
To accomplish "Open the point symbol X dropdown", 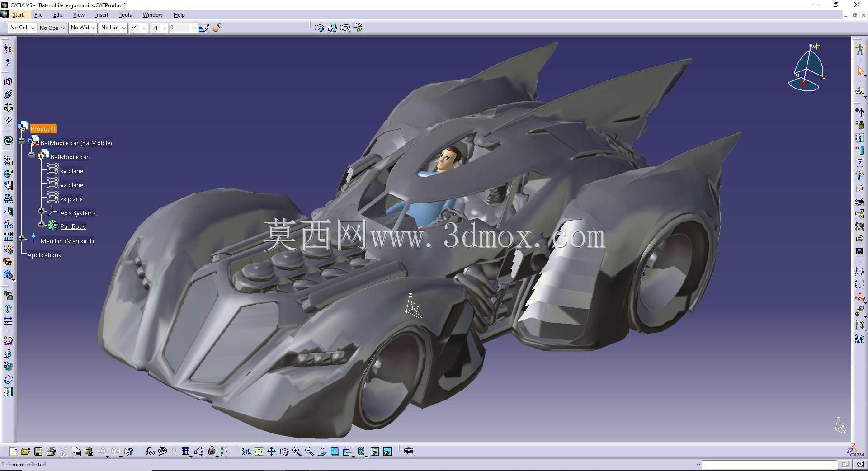I will pos(138,28).
